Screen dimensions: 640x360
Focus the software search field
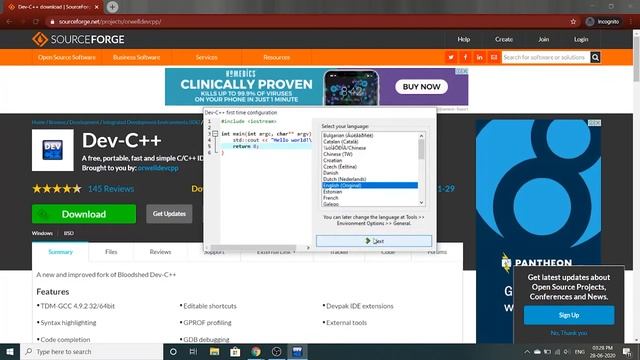(x=546, y=58)
